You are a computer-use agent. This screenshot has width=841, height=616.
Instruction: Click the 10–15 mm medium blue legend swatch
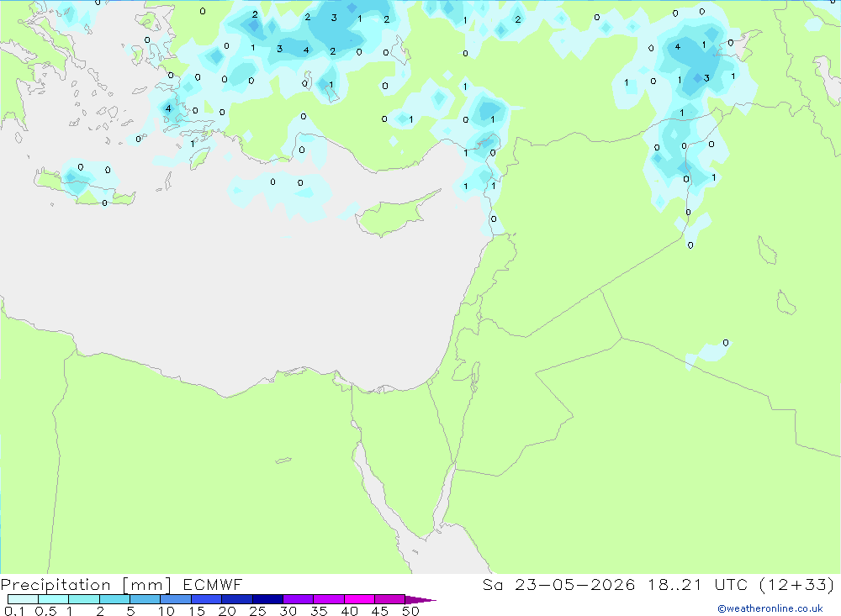coord(176,599)
